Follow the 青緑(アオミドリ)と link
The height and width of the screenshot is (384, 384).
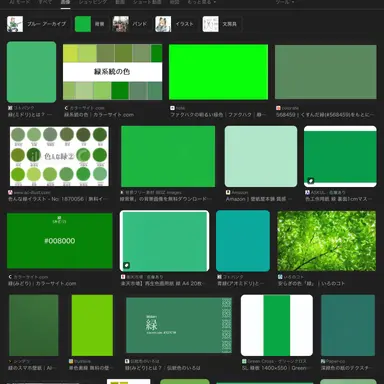click(240, 283)
